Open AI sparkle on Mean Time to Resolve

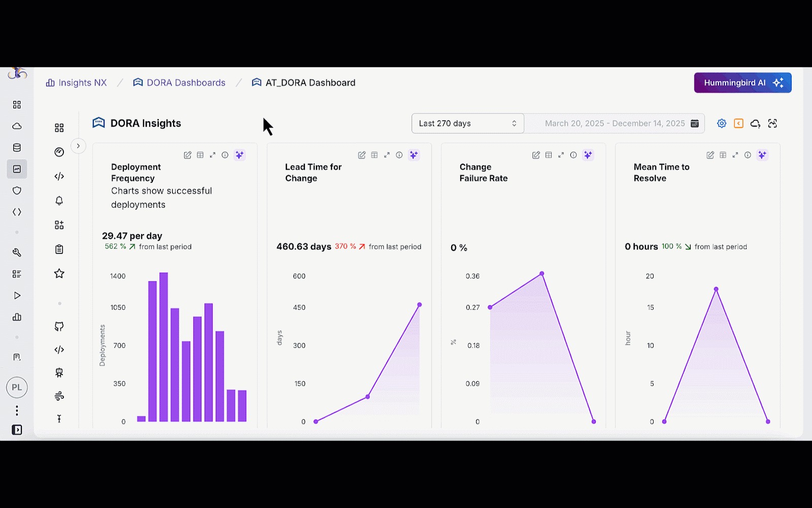coord(762,155)
